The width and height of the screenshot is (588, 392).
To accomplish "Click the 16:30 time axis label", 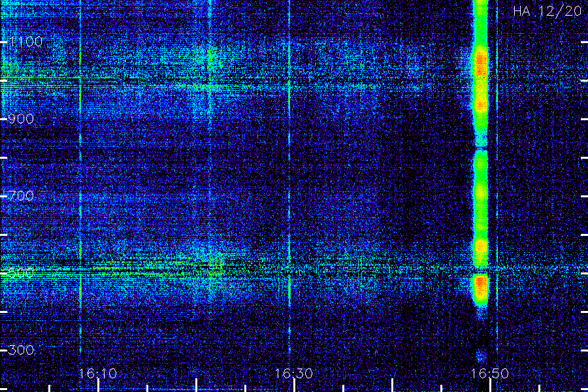I will pos(293,373).
